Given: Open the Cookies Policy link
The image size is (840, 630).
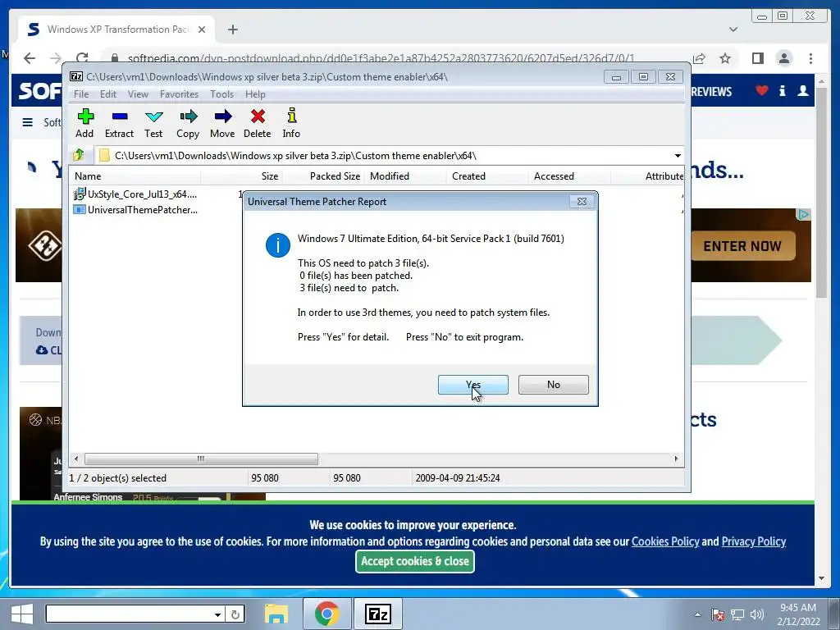Looking at the screenshot, I should 665,541.
